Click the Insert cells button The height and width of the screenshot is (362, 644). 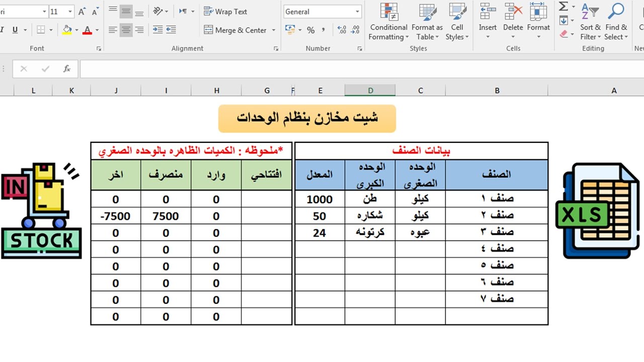tap(488, 23)
